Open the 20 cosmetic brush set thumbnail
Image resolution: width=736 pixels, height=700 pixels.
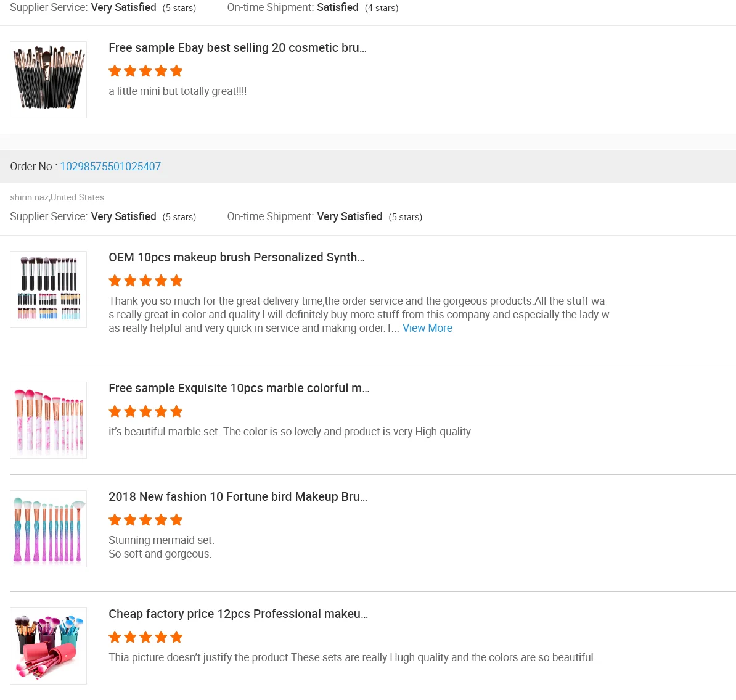48,80
